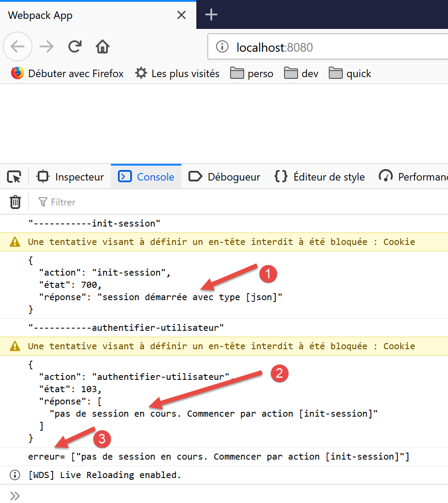Expand the quick bookmarks folder

pos(350,74)
